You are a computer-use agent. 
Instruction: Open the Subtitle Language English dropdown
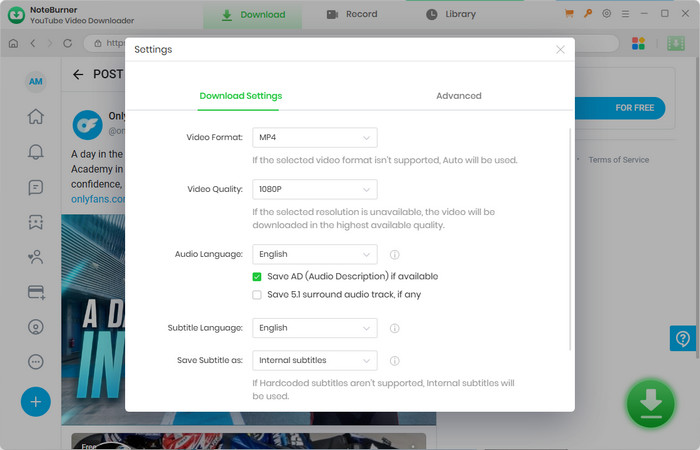pos(315,328)
